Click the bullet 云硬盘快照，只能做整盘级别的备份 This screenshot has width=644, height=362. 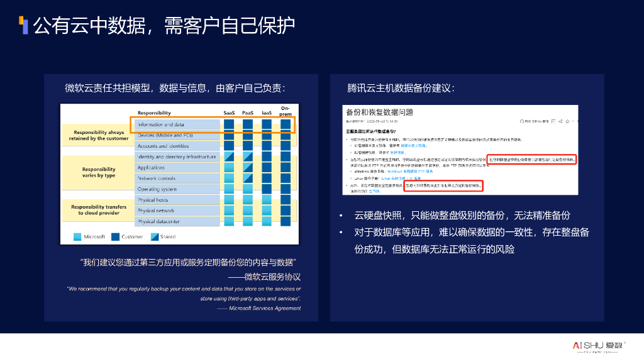tap(462, 216)
